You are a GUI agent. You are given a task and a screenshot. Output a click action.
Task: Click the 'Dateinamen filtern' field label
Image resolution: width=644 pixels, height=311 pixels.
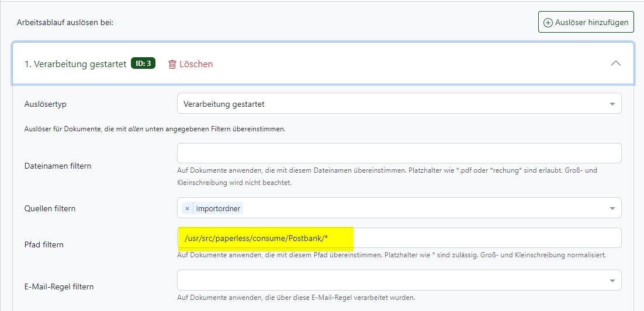pyautogui.click(x=58, y=166)
